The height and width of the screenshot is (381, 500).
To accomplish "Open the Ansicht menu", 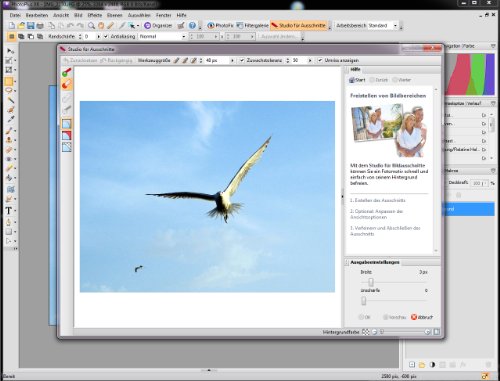I will tap(61, 15).
